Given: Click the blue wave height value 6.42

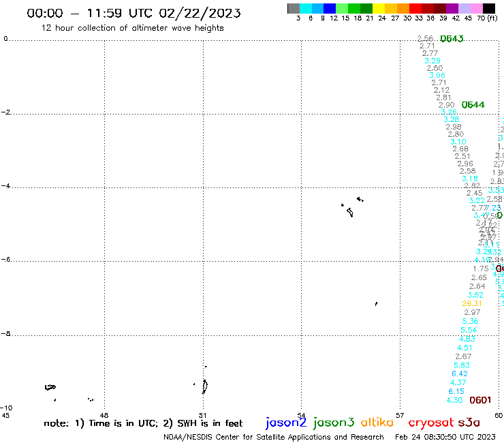Looking at the screenshot, I should [460, 374].
